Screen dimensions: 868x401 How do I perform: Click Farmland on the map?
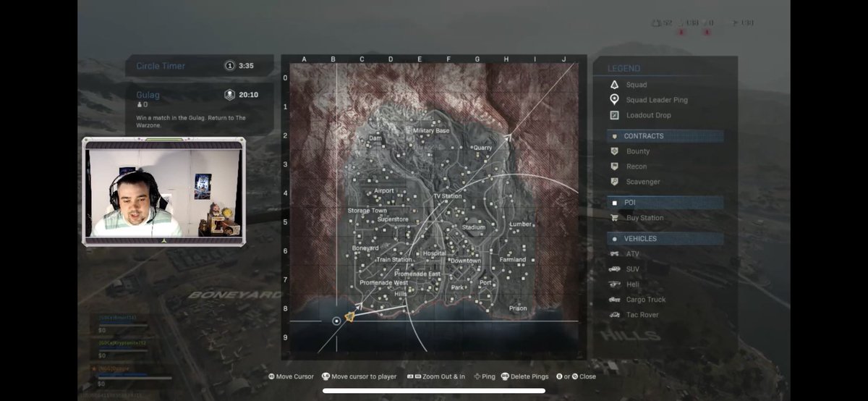(x=513, y=259)
